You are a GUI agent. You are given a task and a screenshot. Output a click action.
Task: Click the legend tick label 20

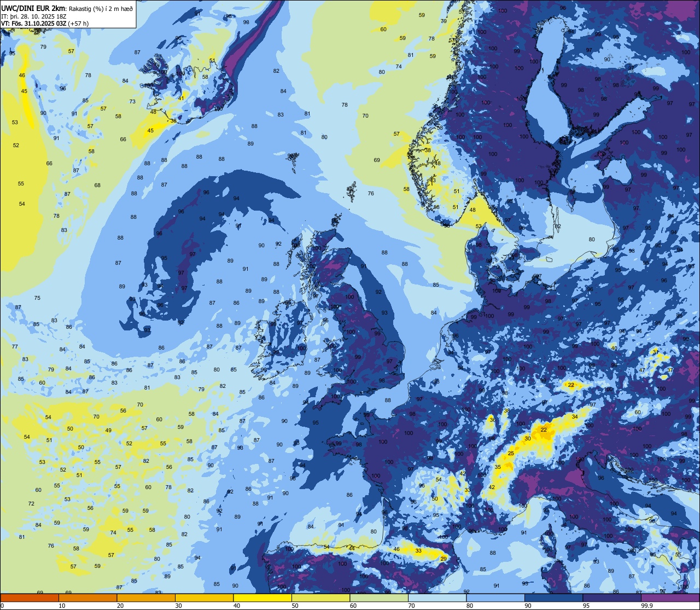point(120,606)
